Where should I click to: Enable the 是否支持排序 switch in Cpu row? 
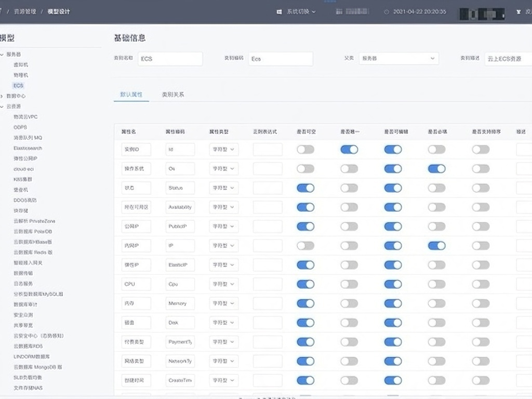tap(481, 284)
